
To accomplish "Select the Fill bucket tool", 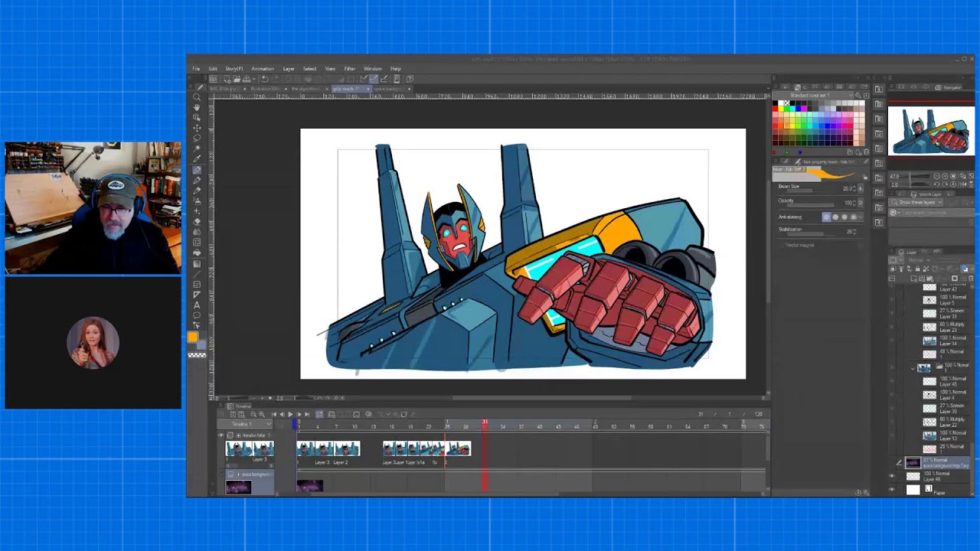I will click(197, 252).
